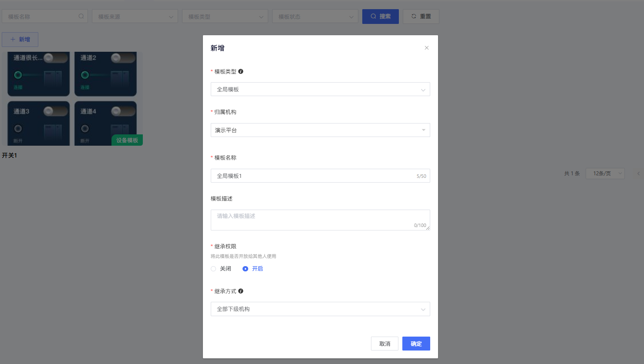
Task: Open the 模板来源 filter dropdown
Action: (x=135, y=17)
